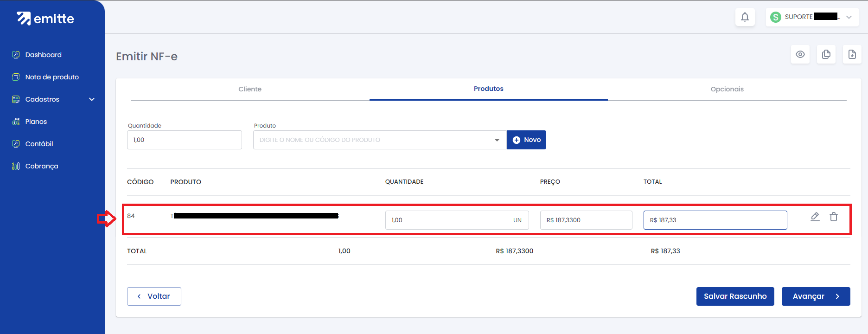Click the Quantidade input field
Viewport: 868px width, 334px height.
(x=184, y=140)
